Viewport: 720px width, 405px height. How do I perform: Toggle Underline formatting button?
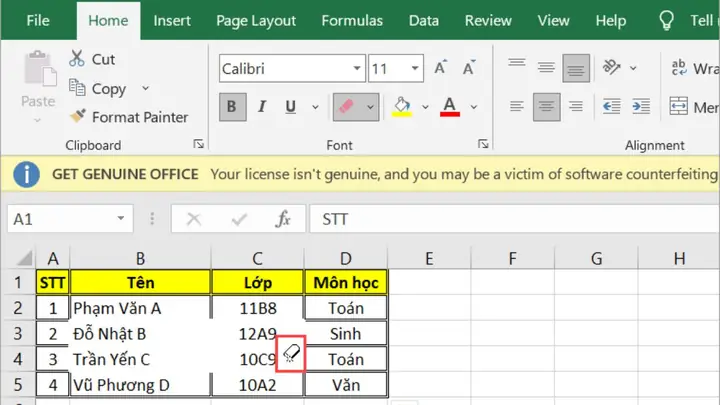click(x=290, y=107)
